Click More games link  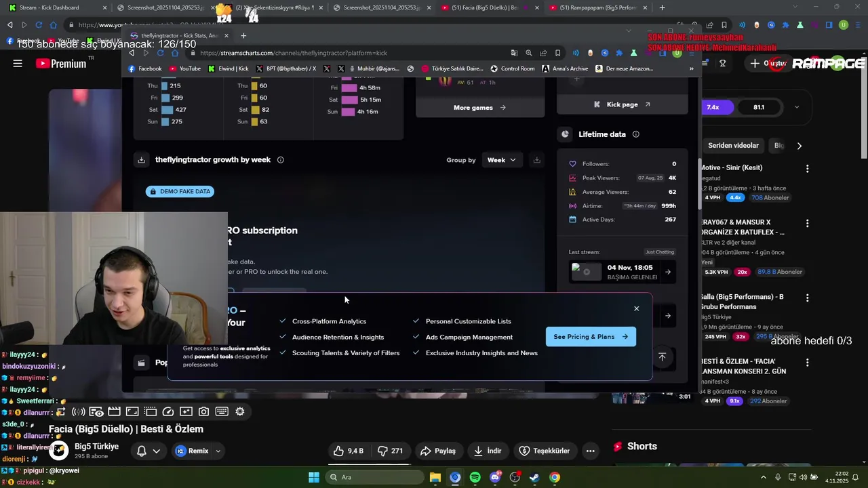pyautogui.click(x=479, y=107)
